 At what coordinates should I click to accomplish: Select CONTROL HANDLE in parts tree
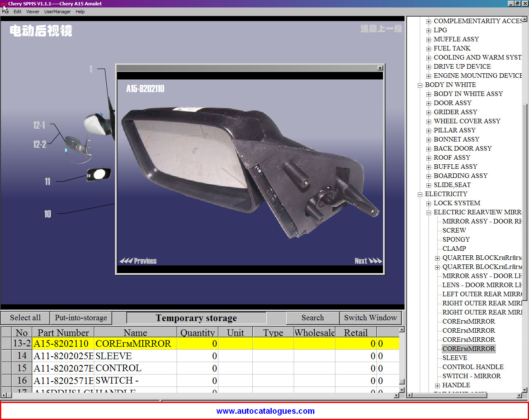click(473, 367)
